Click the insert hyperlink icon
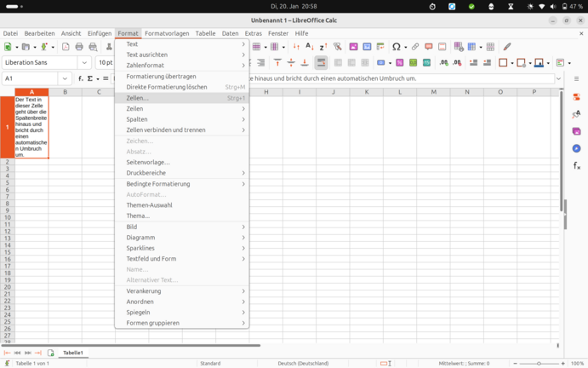This screenshot has height=368, width=588. click(x=415, y=47)
